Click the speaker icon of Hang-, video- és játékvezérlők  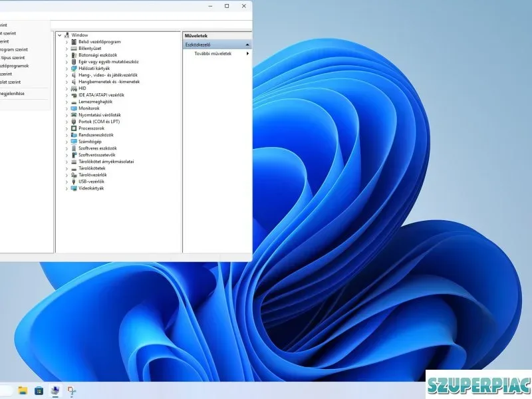tap(74, 75)
